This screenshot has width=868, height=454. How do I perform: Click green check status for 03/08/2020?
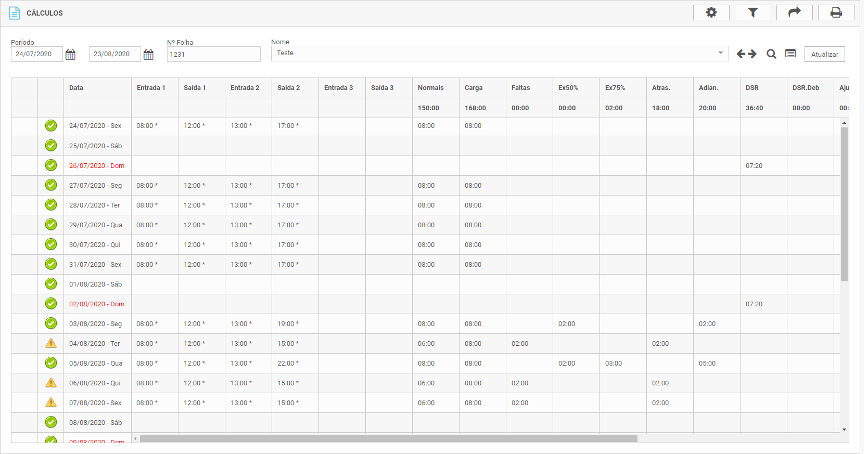pyautogui.click(x=51, y=323)
